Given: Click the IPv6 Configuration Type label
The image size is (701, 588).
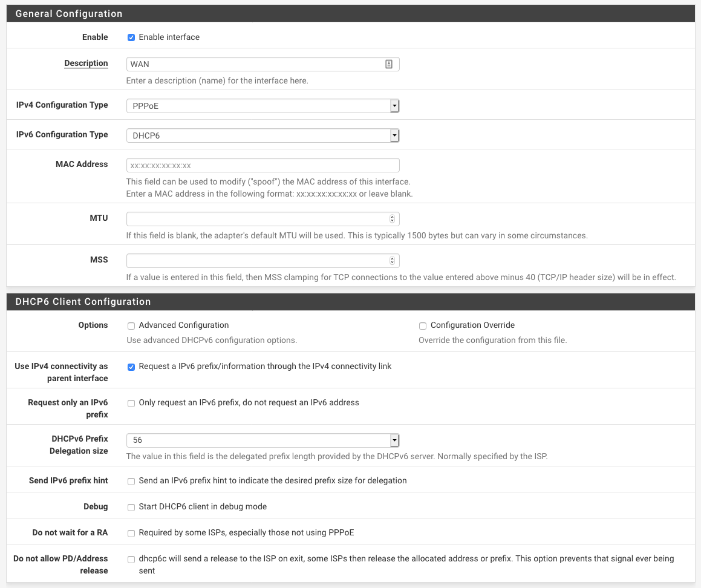Looking at the screenshot, I should [x=62, y=134].
